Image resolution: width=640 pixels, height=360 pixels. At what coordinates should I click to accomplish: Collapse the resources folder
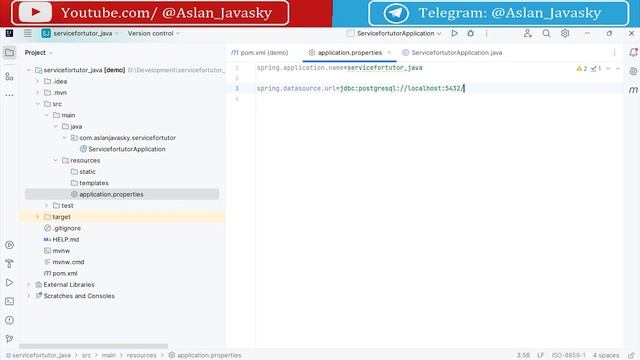(56, 160)
